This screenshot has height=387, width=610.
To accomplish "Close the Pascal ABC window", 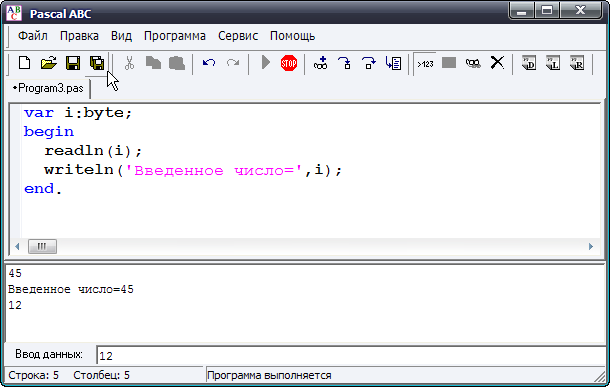I will click(580, 11).
